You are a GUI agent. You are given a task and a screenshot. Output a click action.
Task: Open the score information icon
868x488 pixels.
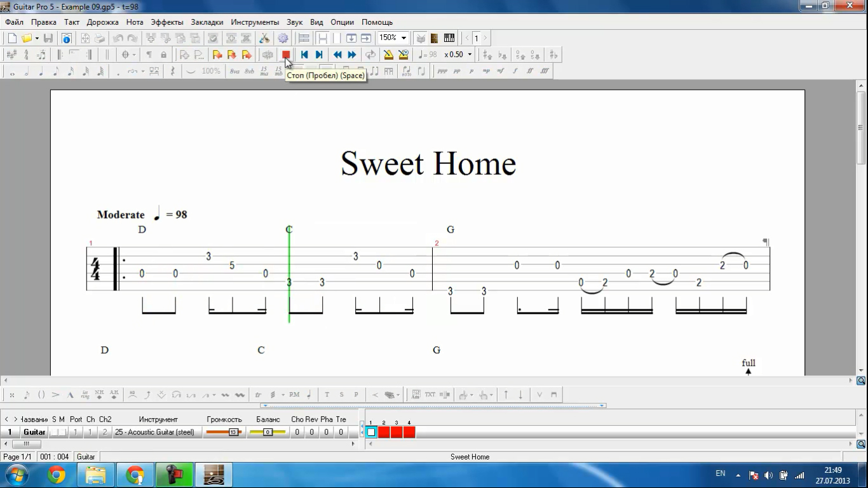pyautogui.click(x=66, y=38)
